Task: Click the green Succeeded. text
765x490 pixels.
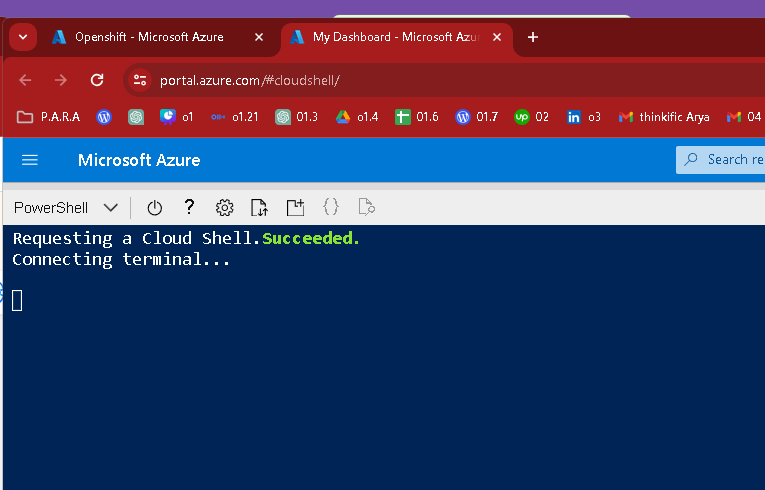Action: [311, 238]
